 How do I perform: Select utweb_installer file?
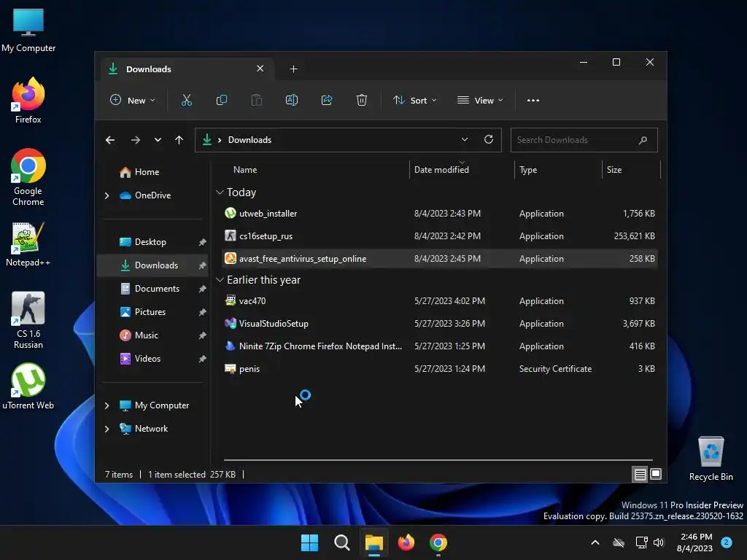pyautogui.click(x=439, y=214)
